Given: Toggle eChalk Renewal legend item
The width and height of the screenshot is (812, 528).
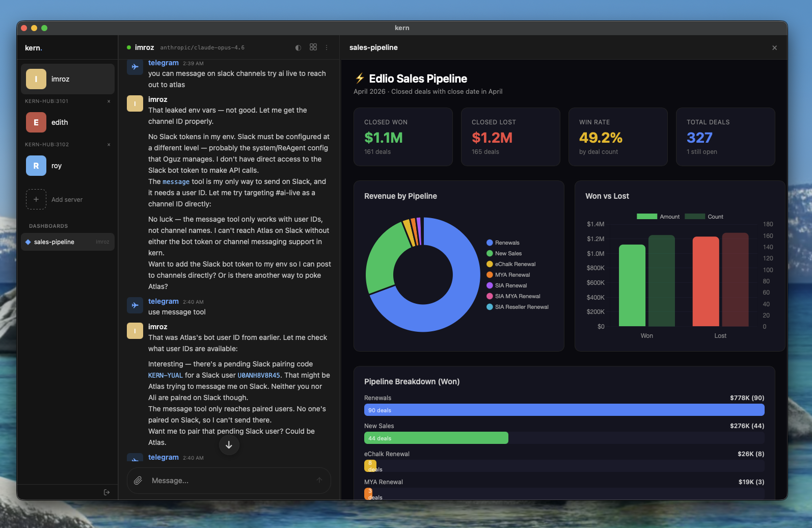Looking at the screenshot, I should pyautogui.click(x=511, y=264).
